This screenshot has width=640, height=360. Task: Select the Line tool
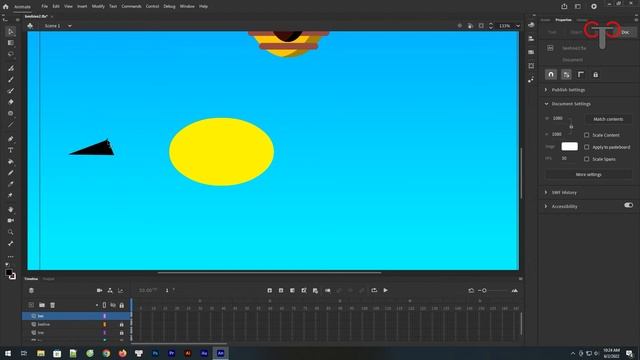click(x=11, y=125)
